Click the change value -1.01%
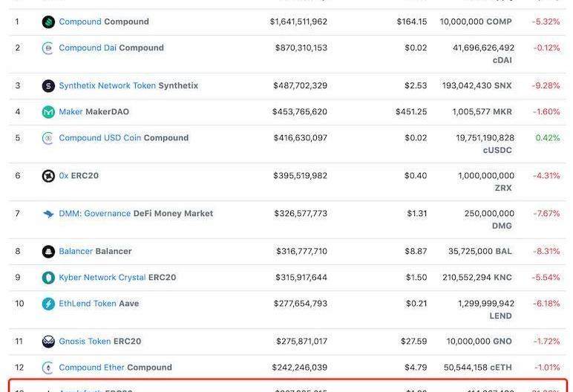The width and height of the screenshot is (573, 392). tap(547, 367)
